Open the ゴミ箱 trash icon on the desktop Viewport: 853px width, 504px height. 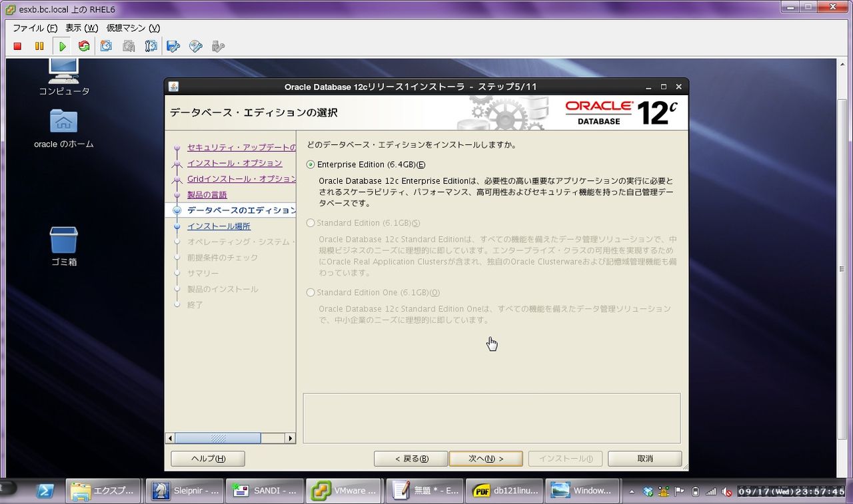tap(64, 246)
